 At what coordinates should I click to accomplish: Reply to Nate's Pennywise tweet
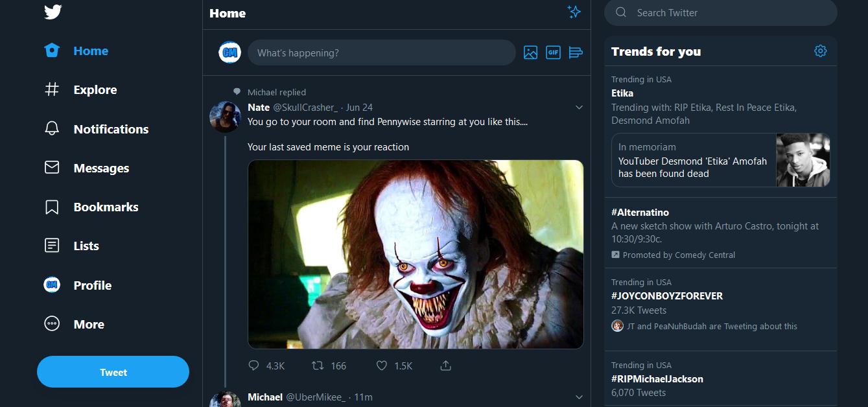[x=253, y=366]
